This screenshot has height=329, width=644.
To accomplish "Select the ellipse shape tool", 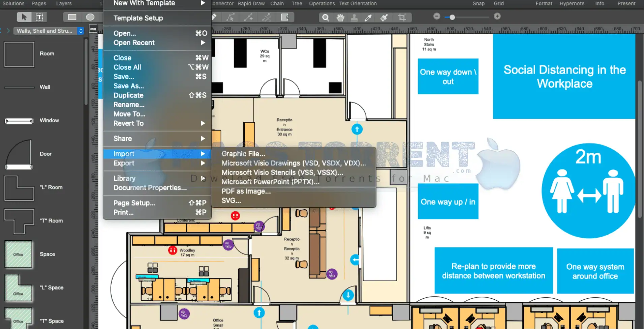I will [x=90, y=17].
